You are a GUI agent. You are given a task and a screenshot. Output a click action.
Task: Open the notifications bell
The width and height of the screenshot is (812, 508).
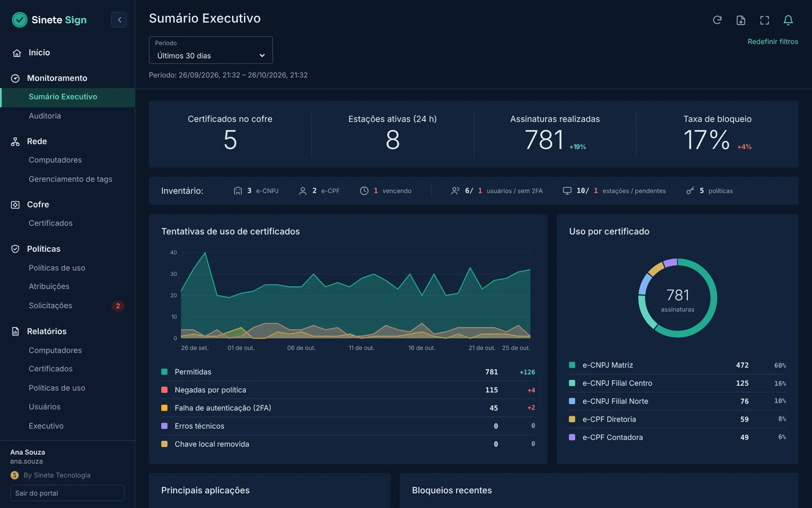(x=788, y=20)
